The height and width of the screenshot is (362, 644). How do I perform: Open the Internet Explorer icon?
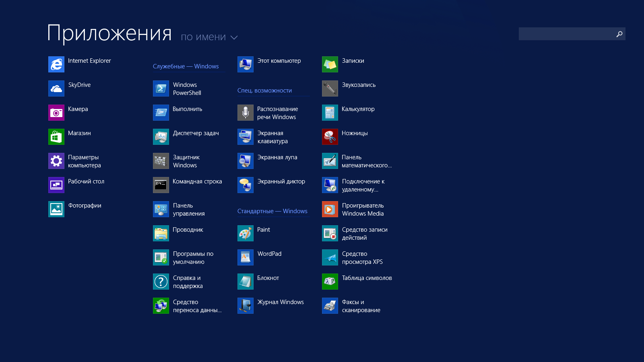(x=56, y=64)
